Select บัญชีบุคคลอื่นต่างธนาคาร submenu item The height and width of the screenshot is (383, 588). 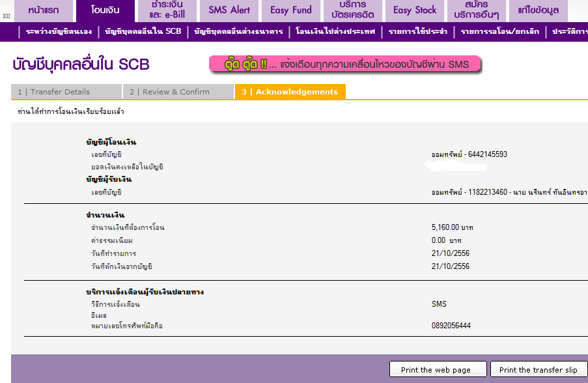click(238, 31)
